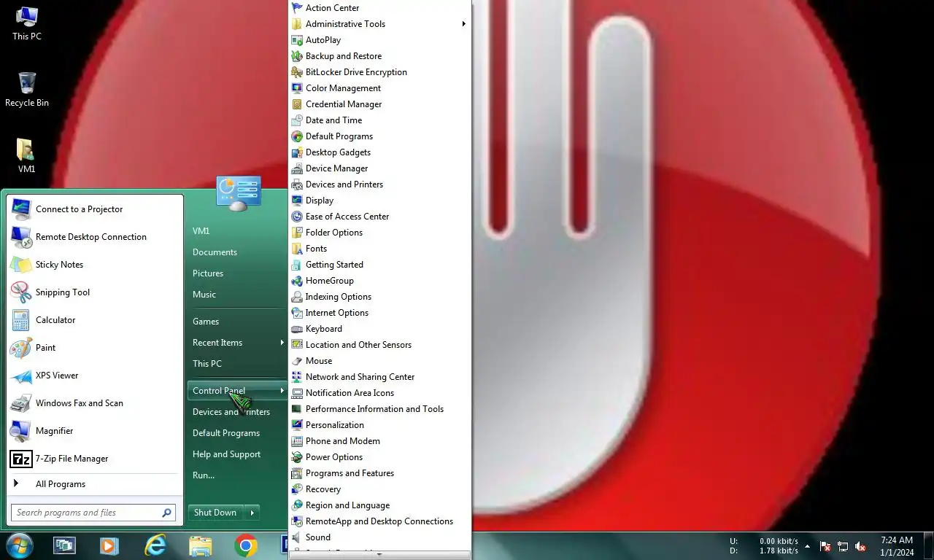This screenshot has width=934, height=560.
Task: Open the taskbar clock showing 7:24 AM
Action: point(897,546)
